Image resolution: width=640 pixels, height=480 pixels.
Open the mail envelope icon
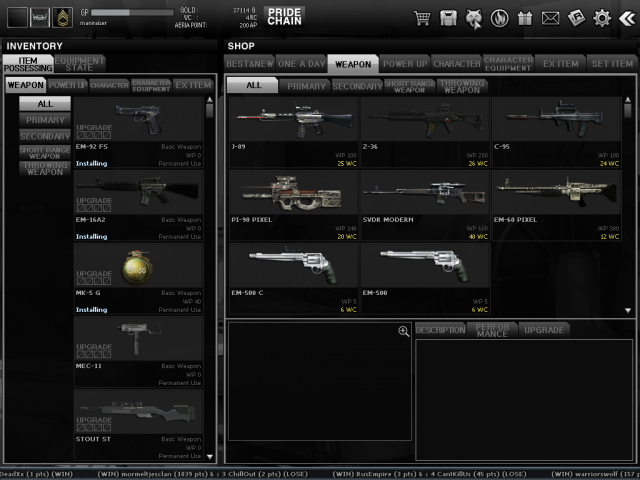tap(551, 18)
